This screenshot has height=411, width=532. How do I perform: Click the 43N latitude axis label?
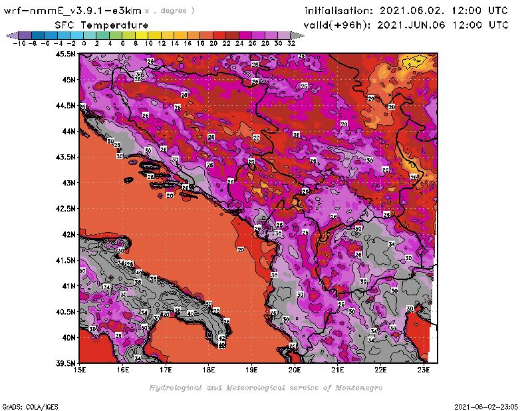pyautogui.click(x=68, y=183)
